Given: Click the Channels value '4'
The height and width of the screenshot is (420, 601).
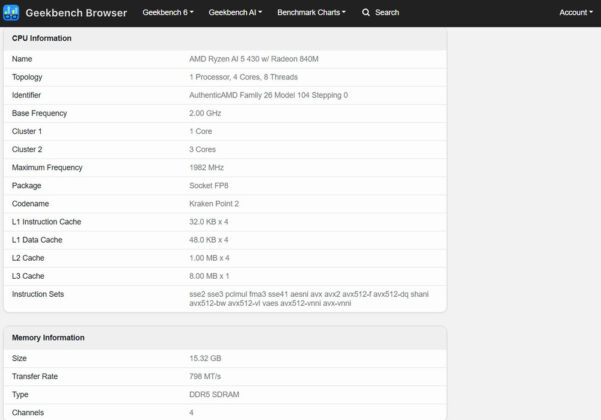Looking at the screenshot, I should click(x=191, y=412).
